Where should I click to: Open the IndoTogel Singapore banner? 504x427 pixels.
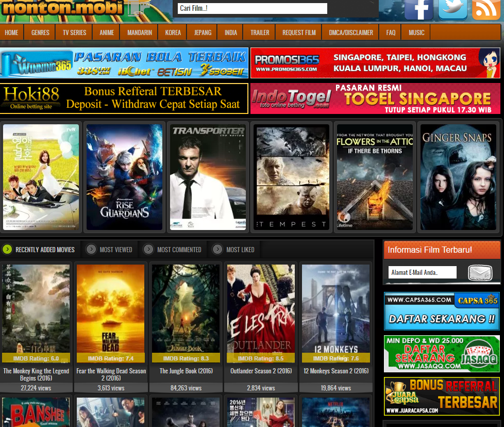tap(376, 98)
